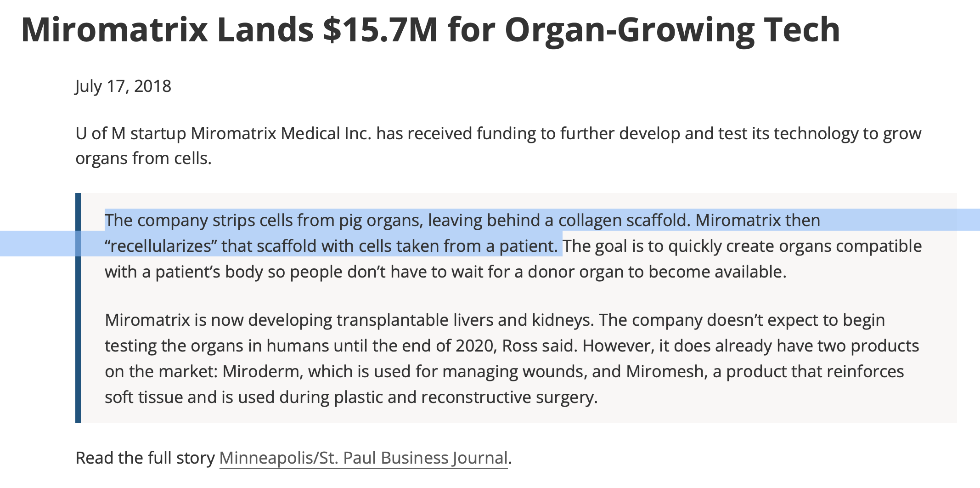The height and width of the screenshot is (488, 980).
Task: Click the blue bar beside the quote
Action: tap(78, 308)
